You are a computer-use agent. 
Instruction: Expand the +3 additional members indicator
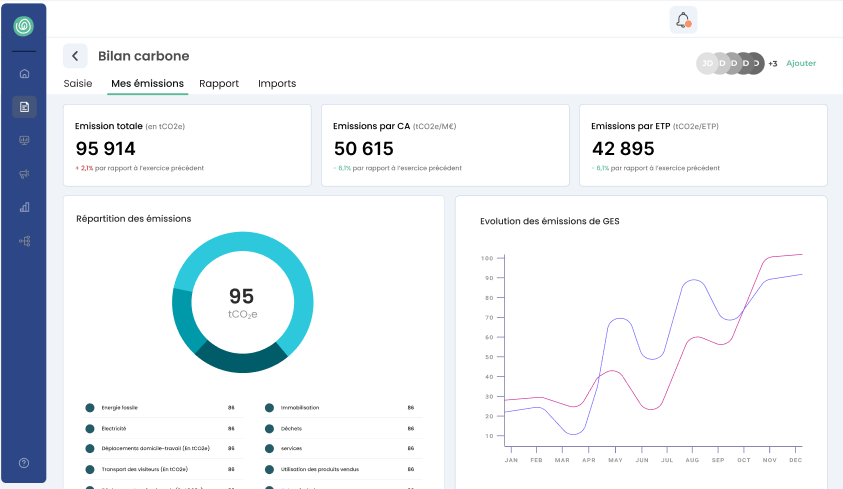pos(773,63)
